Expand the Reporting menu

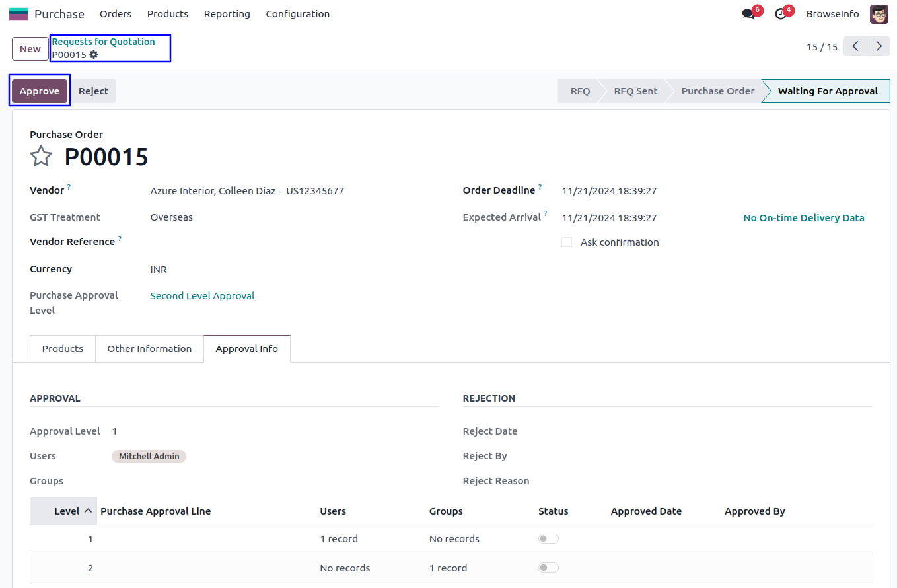[x=227, y=14]
